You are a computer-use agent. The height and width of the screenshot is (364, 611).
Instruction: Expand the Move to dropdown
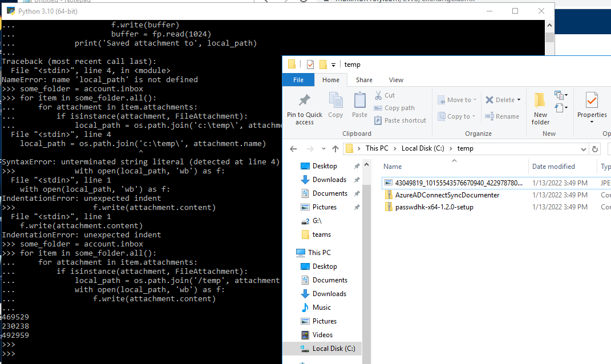tap(475, 100)
